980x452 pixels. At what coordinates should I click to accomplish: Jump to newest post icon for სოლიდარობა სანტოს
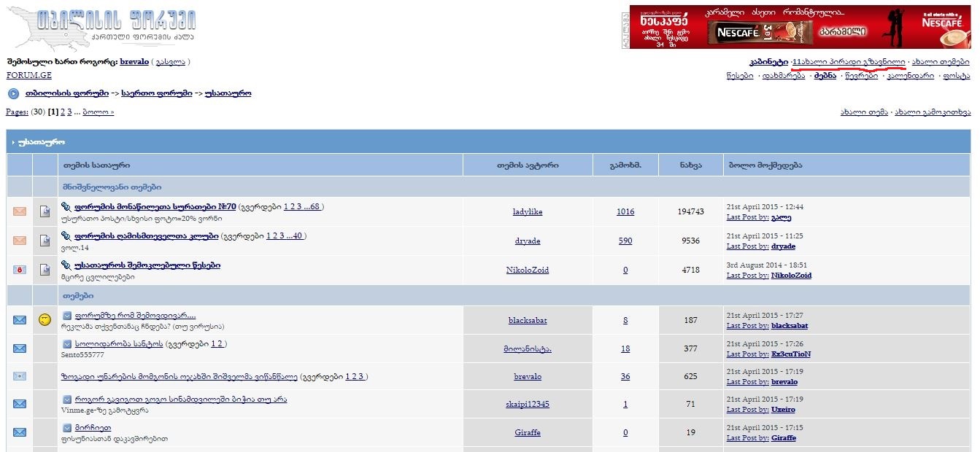point(66,344)
